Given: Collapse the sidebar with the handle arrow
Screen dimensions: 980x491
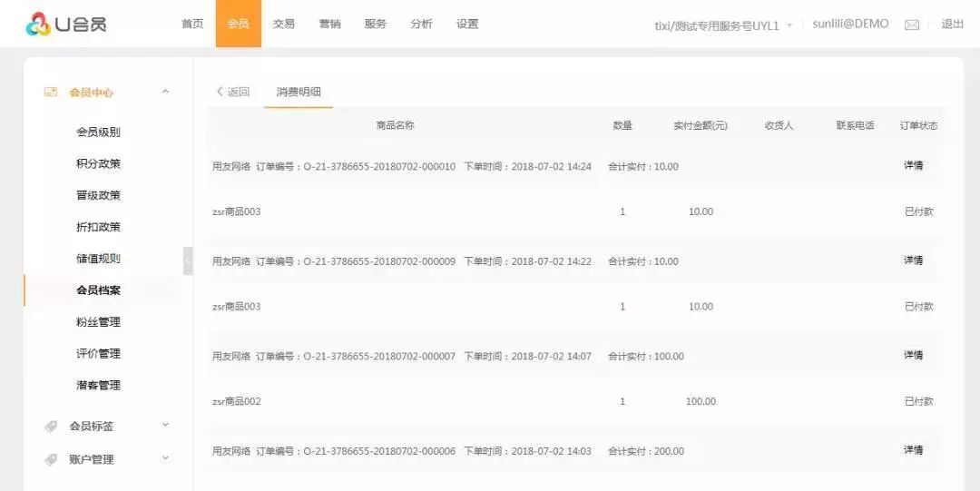Looking at the screenshot, I should pyautogui.click(x=188, y=260).
